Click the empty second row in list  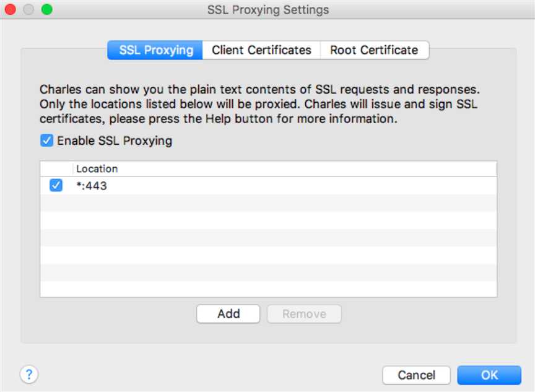pos(268,203)
